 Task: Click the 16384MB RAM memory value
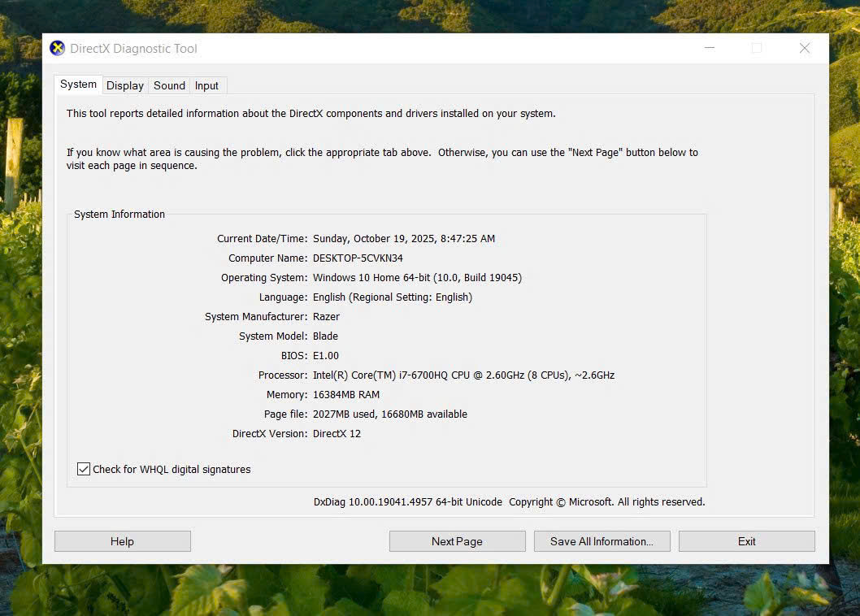click(346, 395)
